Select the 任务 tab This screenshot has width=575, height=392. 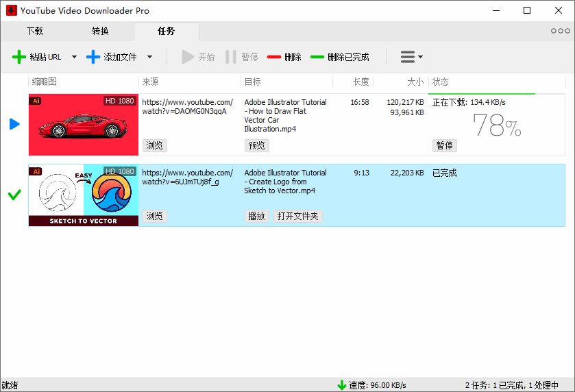click(x=167, y=31)
